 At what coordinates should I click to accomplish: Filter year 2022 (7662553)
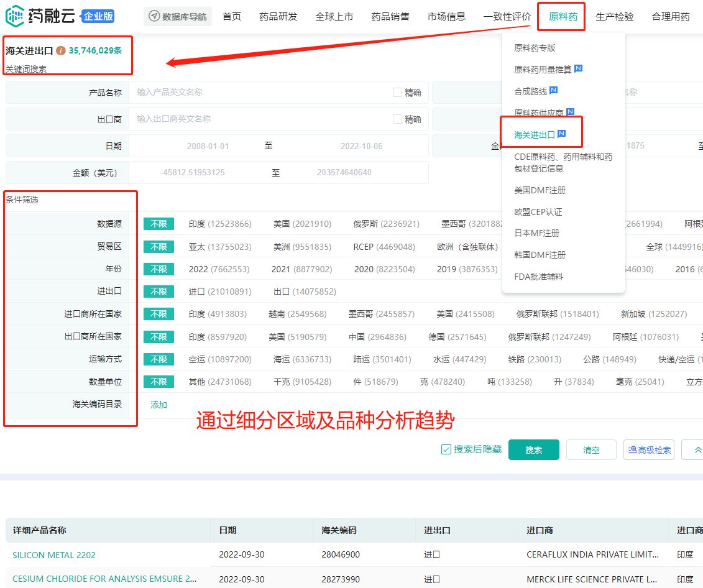[x=219, y=269]
